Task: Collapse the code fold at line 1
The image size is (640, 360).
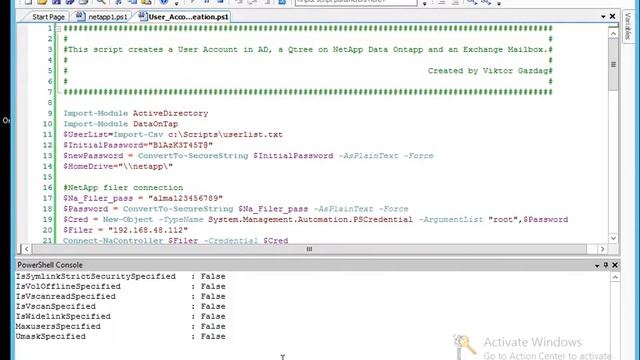Action: point(58,29)
